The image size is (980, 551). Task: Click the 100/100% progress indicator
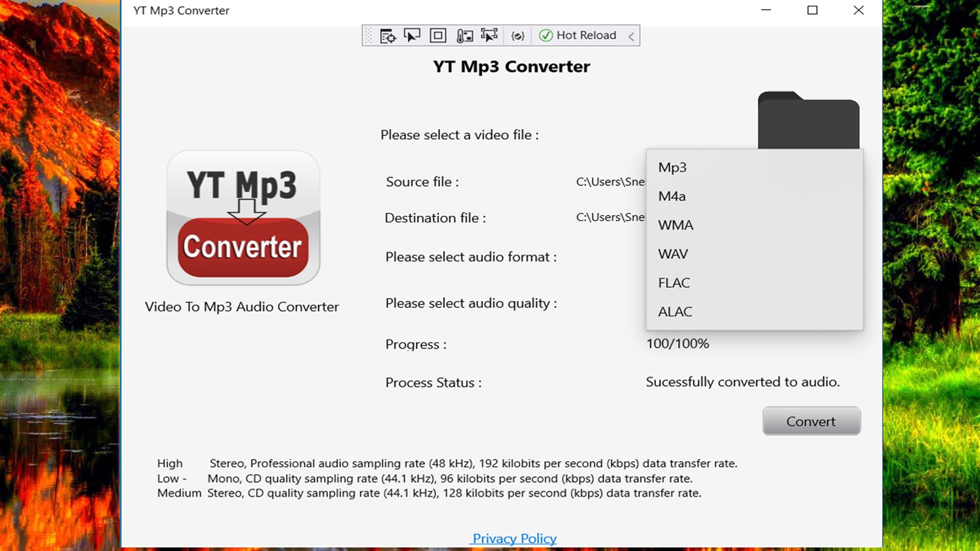coord(677,343)
